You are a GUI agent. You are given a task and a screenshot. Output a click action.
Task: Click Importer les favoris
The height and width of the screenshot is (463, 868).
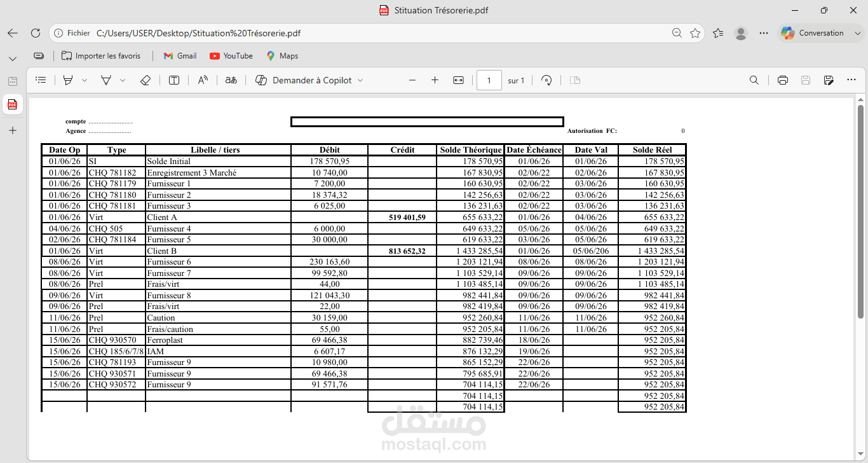point(101,56)
